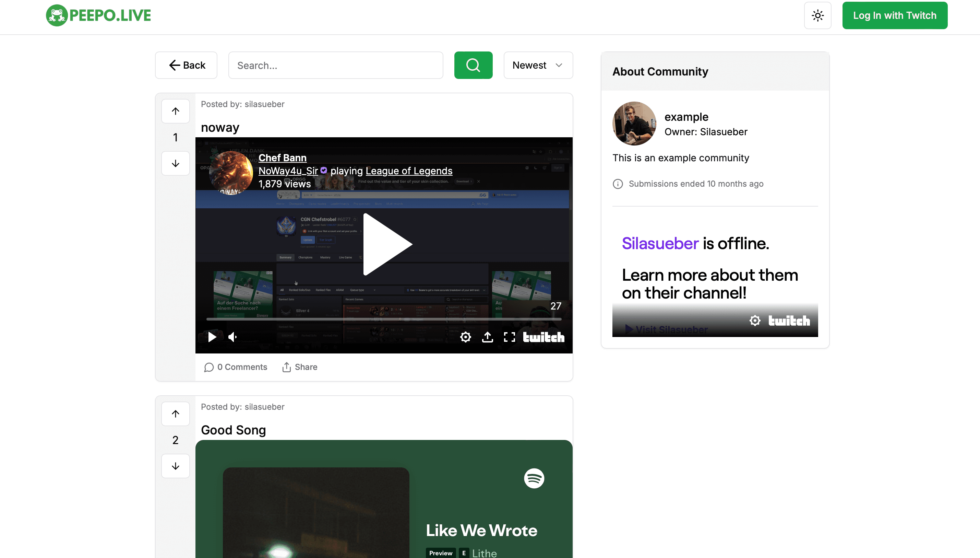Go back with the Back button

coord(186,65)
